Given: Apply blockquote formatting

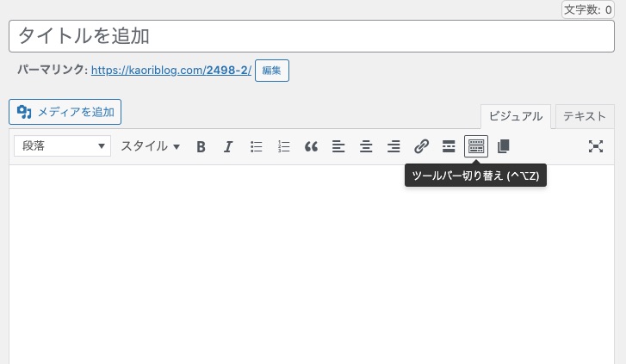Looking at the screenshot, I should coord(311,146).
